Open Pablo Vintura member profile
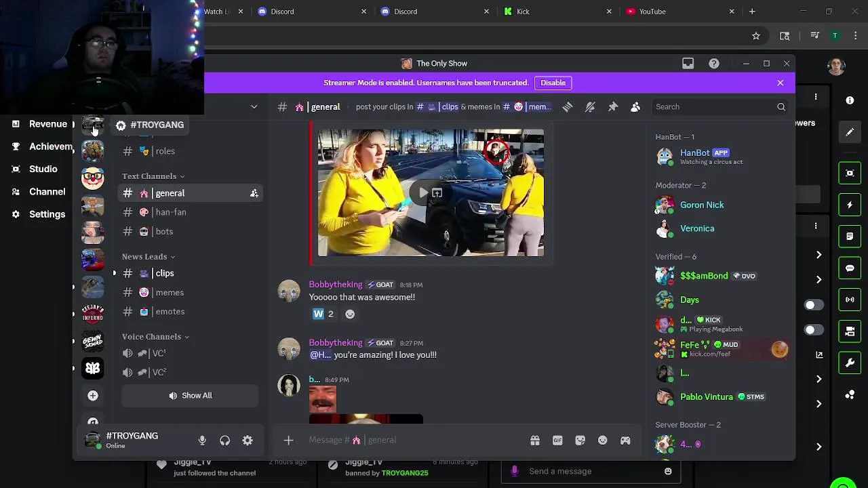 click(x=720, y=397)
